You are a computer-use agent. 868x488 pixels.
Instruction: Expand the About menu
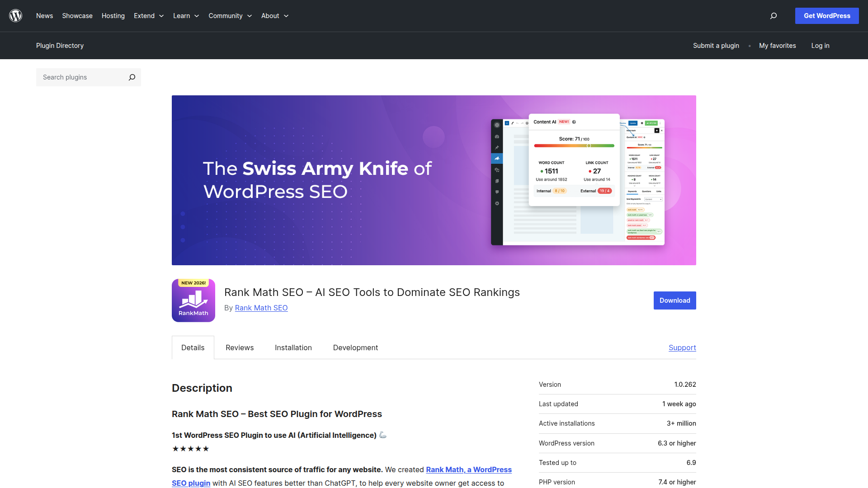[275, 16]
